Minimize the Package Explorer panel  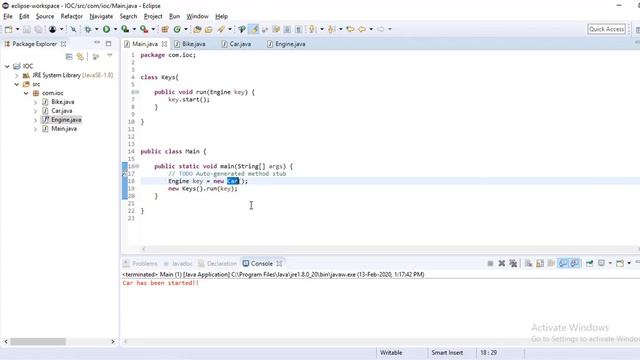coord(97,43)
